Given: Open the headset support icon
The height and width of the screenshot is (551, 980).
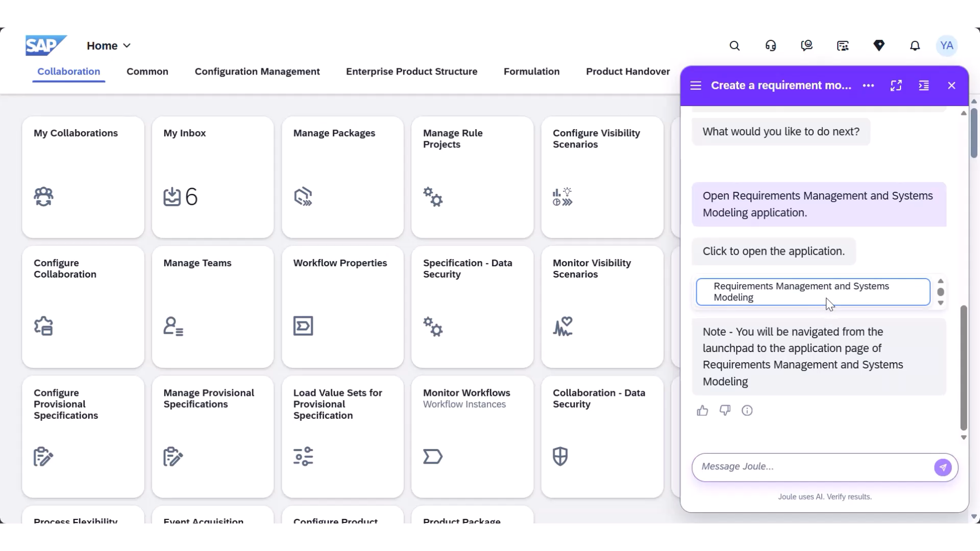Looking at the screenshot, I should click(x=771, y=46).
